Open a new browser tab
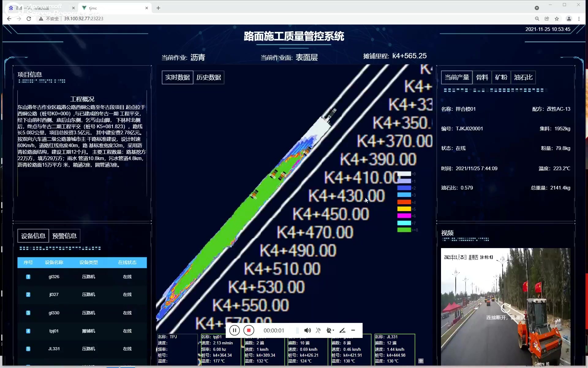The width and height of the screenshot is (588, 368). click(x=158, y=8)
